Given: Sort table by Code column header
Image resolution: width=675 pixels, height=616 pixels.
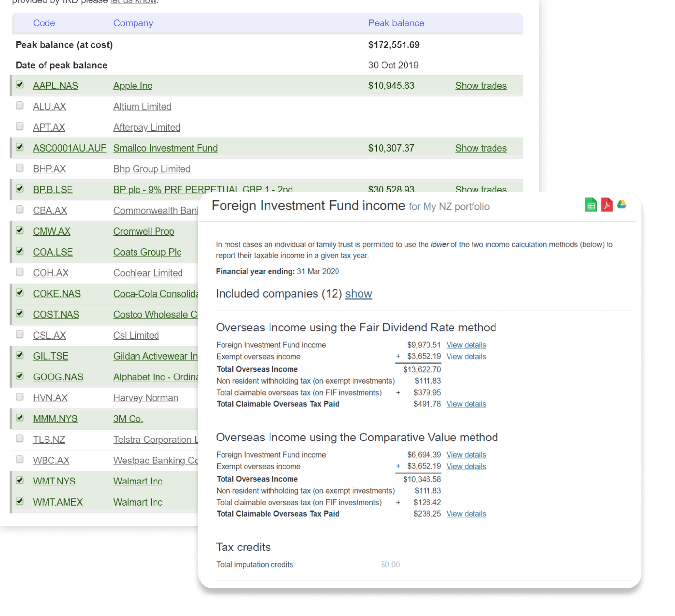Looking at the screenshot, I should tap(44, 23).
